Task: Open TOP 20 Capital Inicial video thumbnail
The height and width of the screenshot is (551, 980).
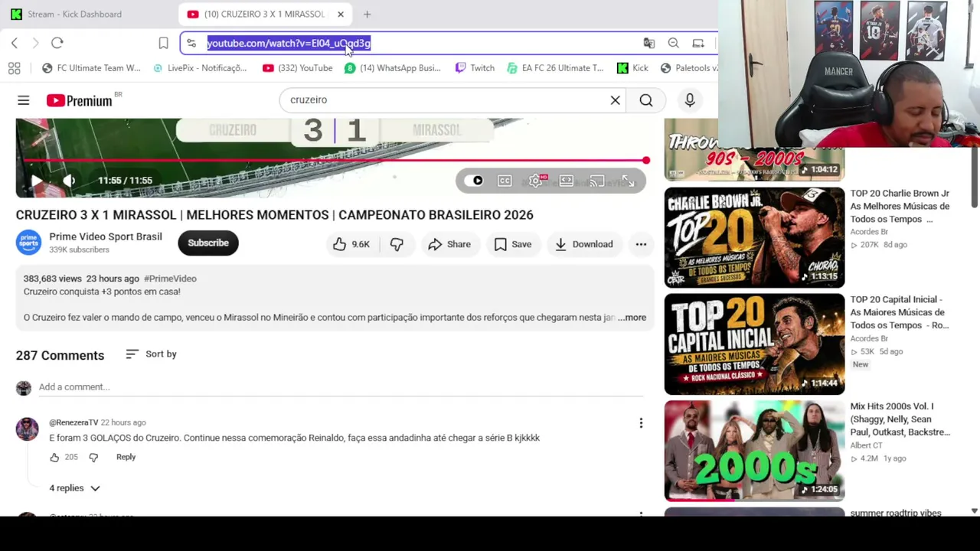Action: pyautogui.click(x=754, y=344)
